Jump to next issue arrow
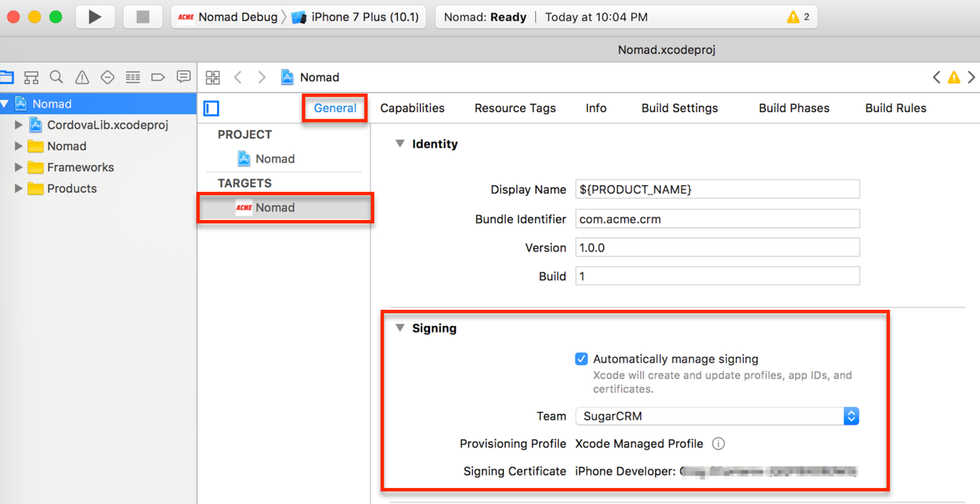980x504 pixels. point(971,77)
